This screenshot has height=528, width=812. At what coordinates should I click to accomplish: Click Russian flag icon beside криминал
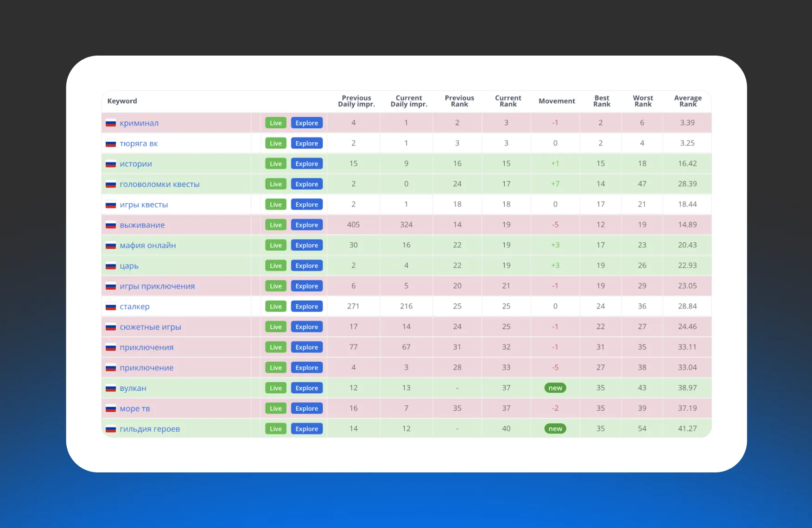click(111, 123)
